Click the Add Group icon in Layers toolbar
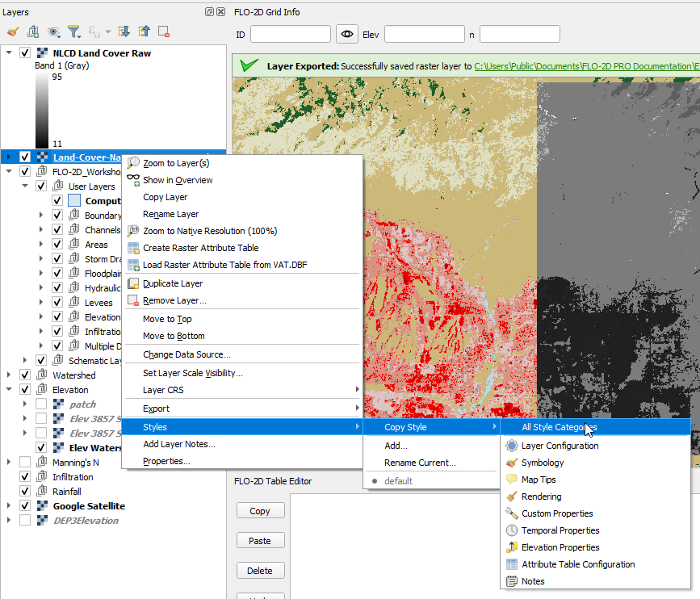This screenshot has width=700, height=599. tap(33, 31)
